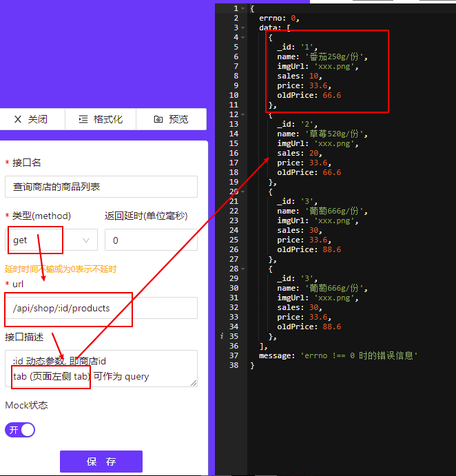Click the errno: 0 code line
The width and height of the screenshot is (456, 476).
[x=279, y=18]
